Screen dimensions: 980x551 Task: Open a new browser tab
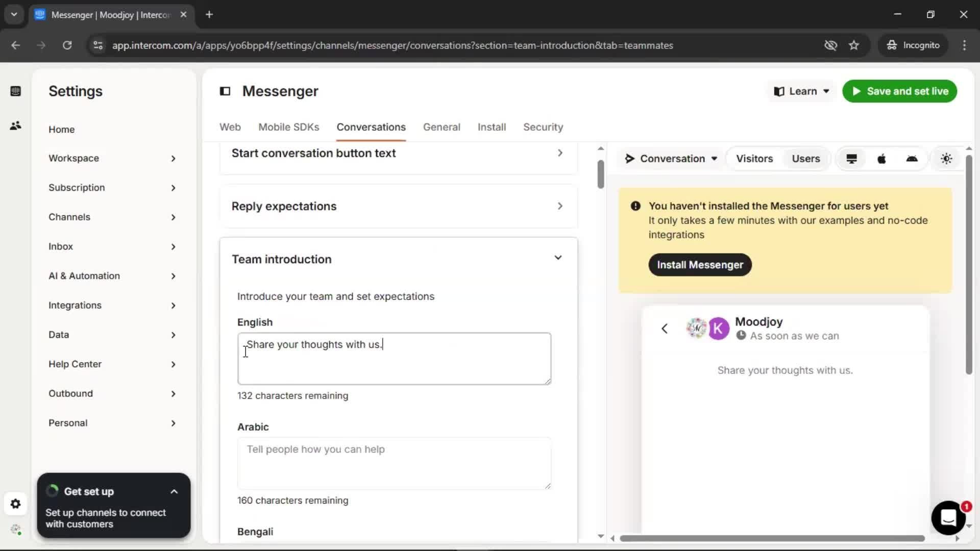[209, 15]
